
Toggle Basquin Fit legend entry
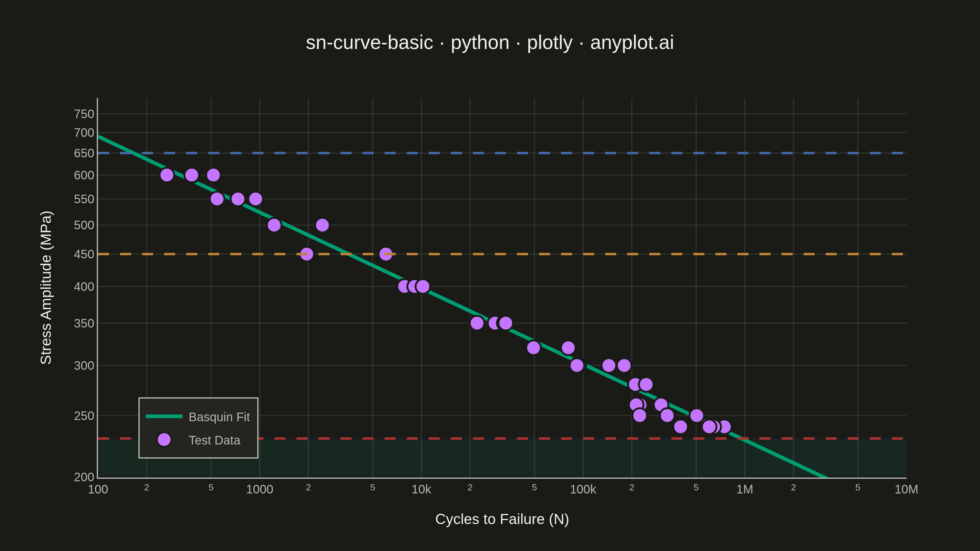(198, 417)
